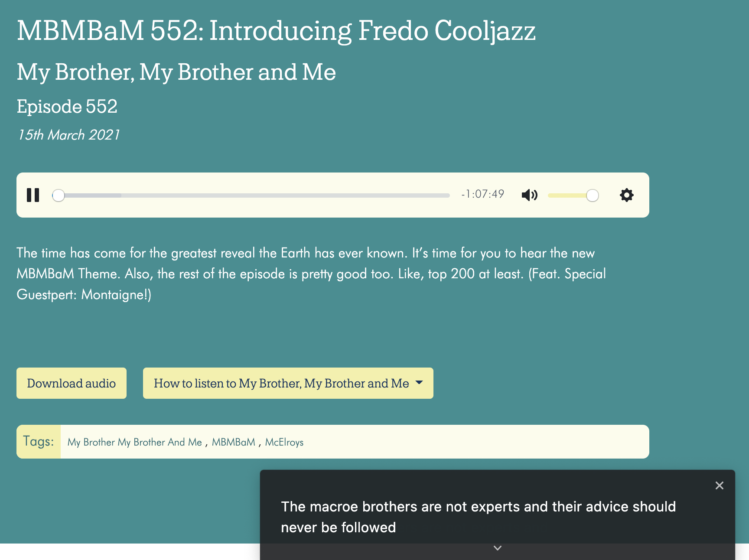Click the remaining time display -1:07:49
This screenshot has height=560, width=749.
482,194
